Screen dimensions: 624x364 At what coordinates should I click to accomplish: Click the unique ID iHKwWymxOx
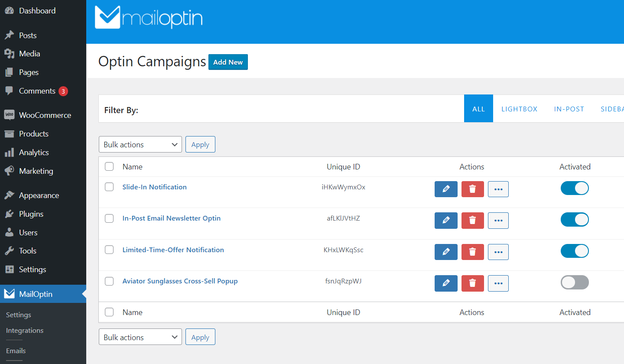344,187
